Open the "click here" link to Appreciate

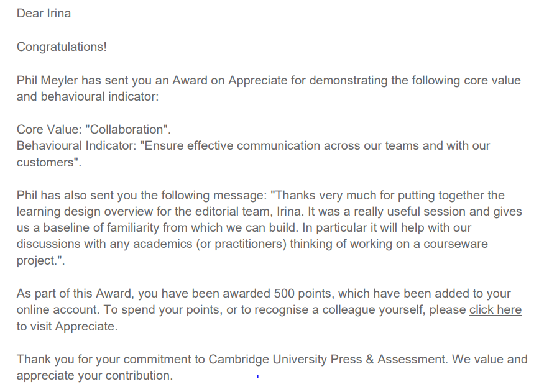pyautogui.click(x=495, y=310)
